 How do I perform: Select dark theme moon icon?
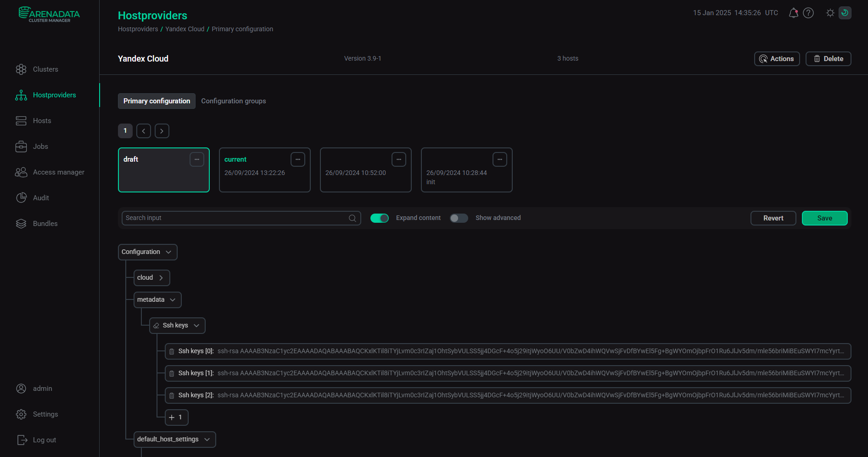click(845, 13)
